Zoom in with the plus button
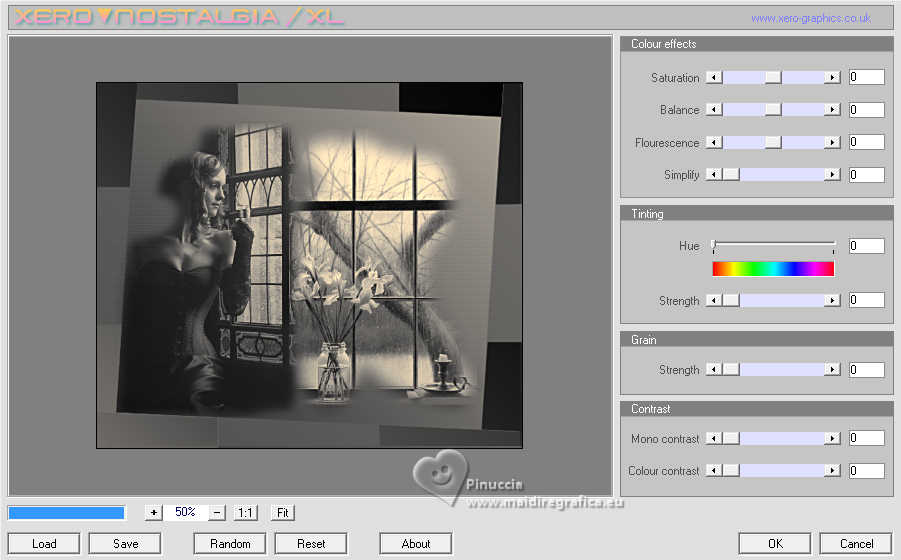Viewport: 901px width, 560px height. click(x=153, y=512)
